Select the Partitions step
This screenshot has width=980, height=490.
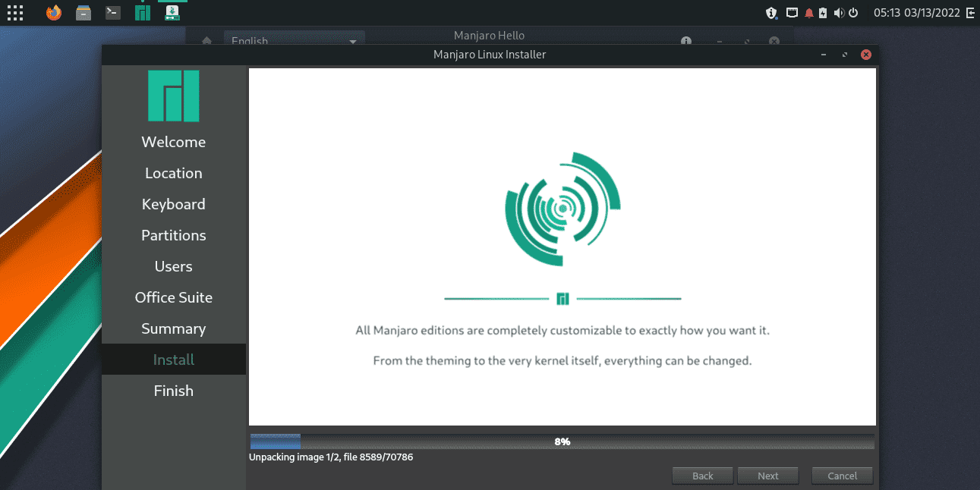pyautogui.click(x=174, y=235)
